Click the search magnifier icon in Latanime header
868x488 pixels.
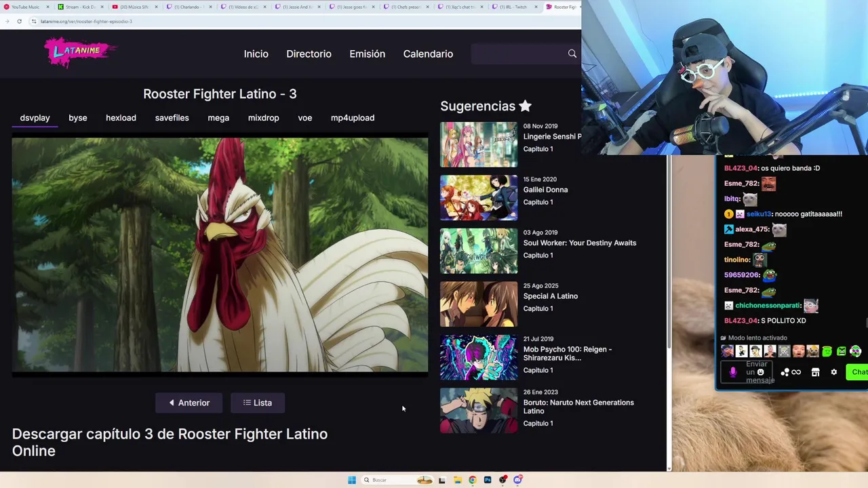(572, 54)
